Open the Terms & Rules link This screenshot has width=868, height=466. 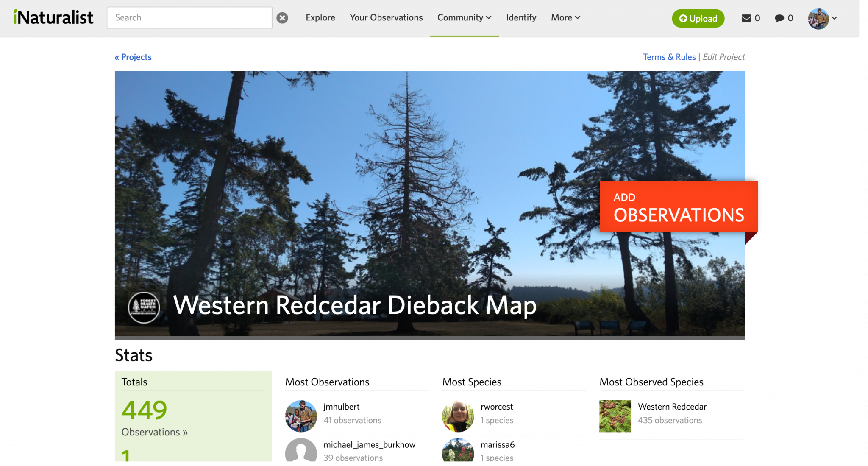pyautogui.click(x=669, y=57)
